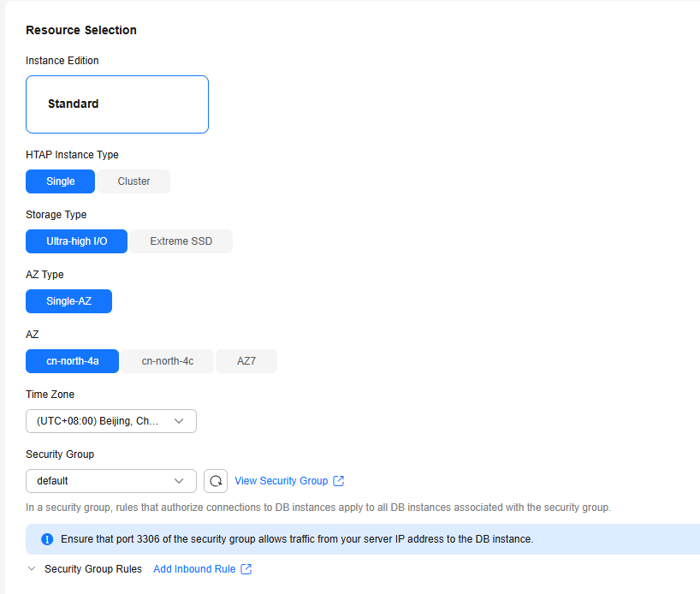Click the Security Group Rules label
This screenshot has height=594, width=700.
pos(93,569)
